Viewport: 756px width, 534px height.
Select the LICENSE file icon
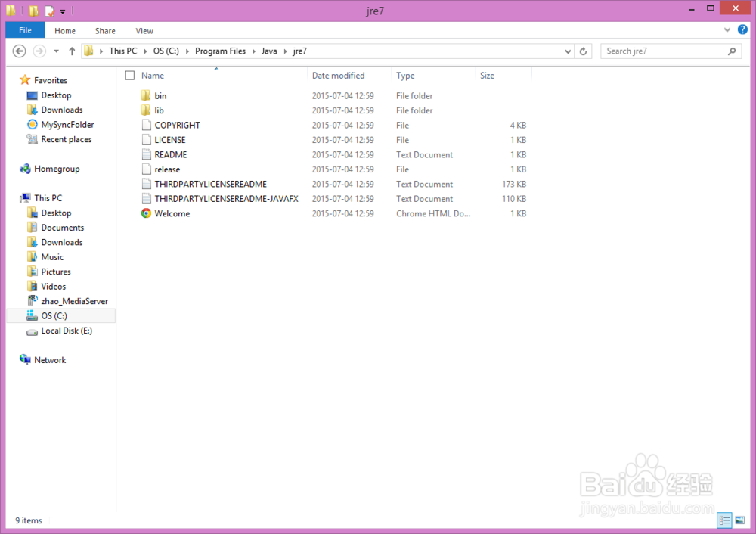[x=146, y=140]
